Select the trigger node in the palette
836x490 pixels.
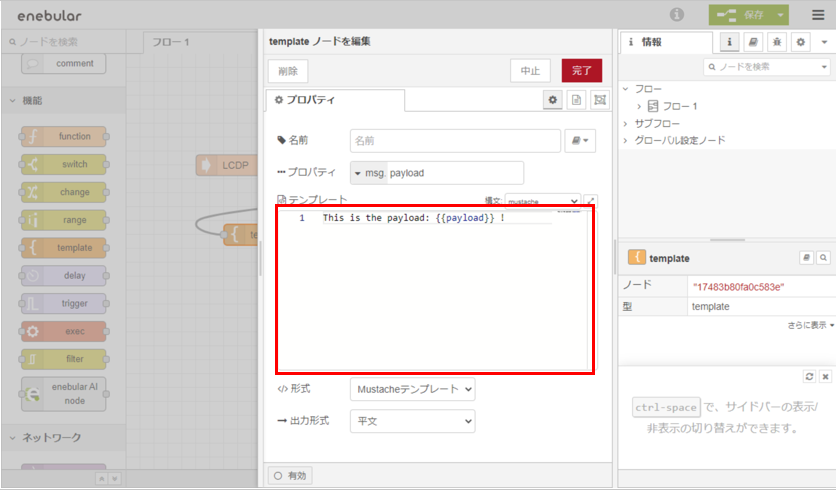coord(63,303)
